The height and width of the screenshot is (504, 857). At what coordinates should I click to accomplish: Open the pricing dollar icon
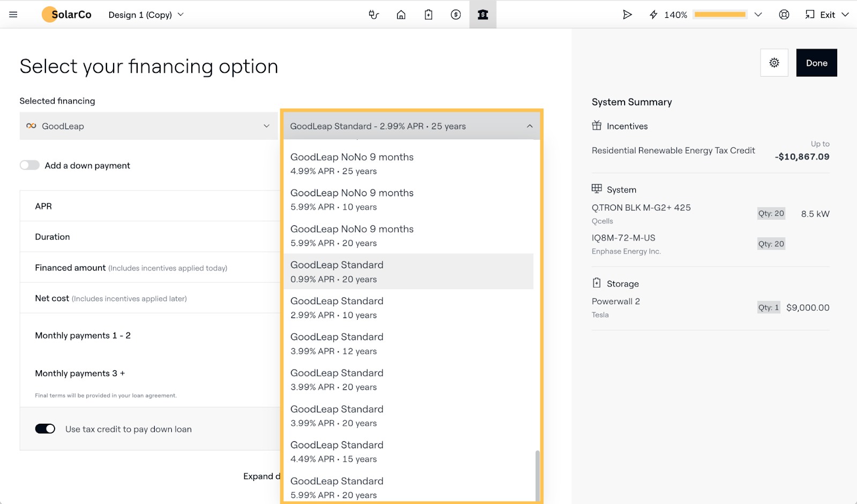coord(456,14)
